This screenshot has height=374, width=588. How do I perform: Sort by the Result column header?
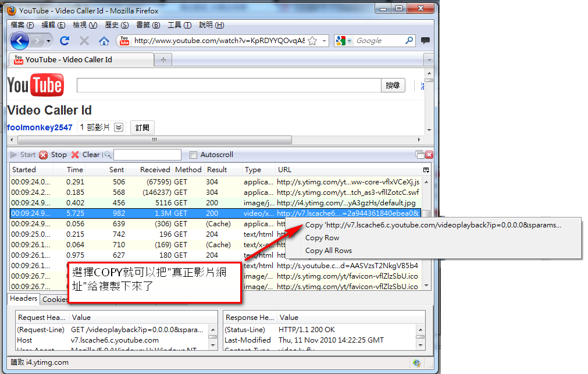(223, 170)
